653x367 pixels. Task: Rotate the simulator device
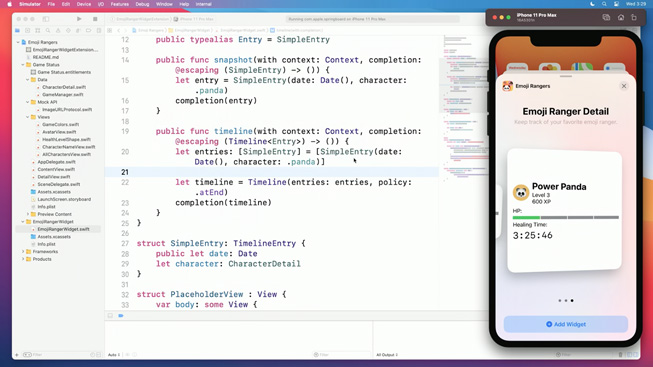[634, 17]
